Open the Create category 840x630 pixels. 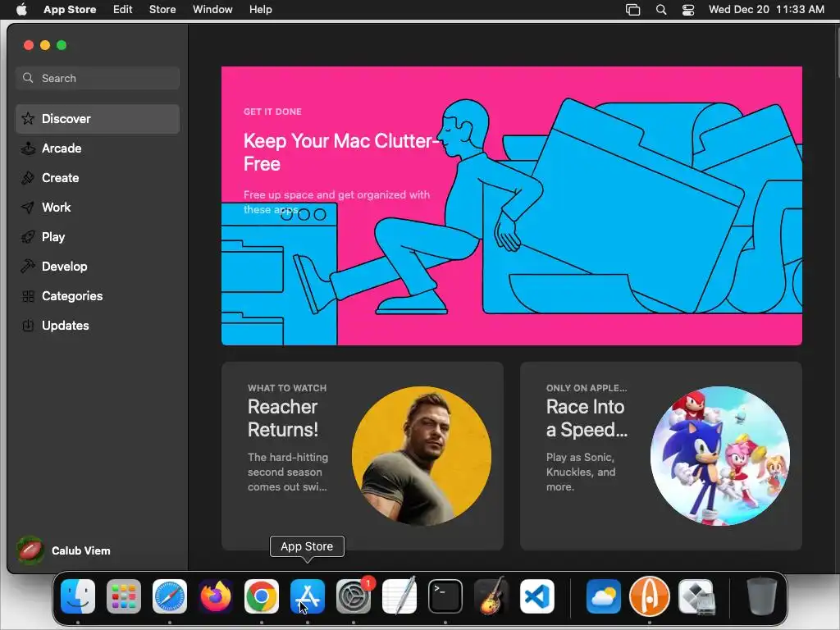[x=98, y=178]
